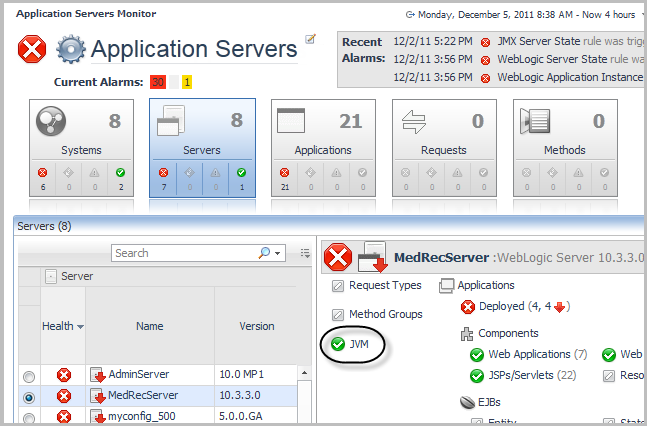Click Systems fatal count icon showing 6
This screenshot has height=426, width=647.
(x=43, y=173)
